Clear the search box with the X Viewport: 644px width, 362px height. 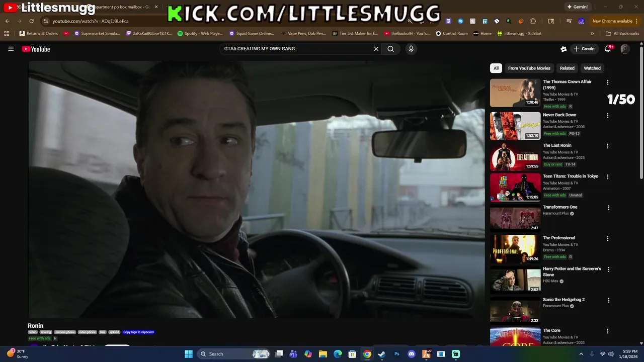click(376, 49)
